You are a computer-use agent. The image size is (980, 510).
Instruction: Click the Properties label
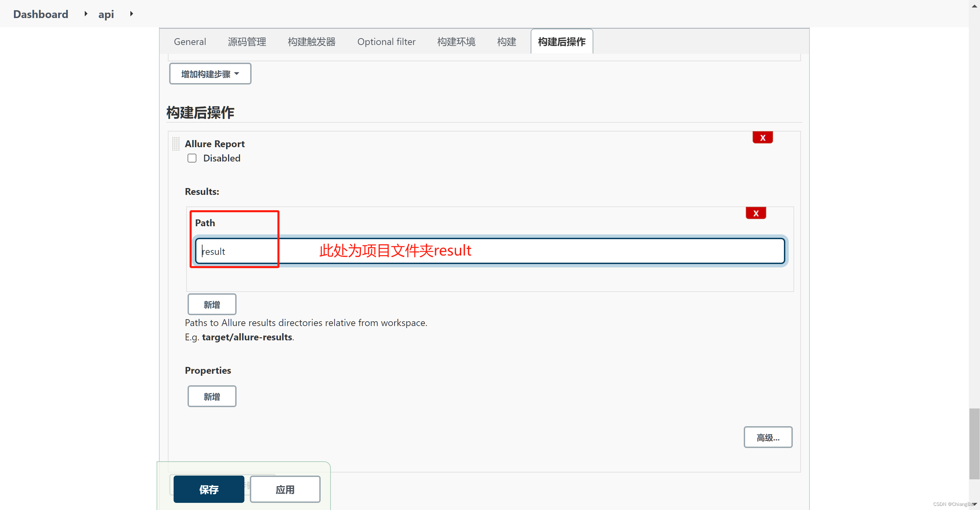(x=208, y=370)
